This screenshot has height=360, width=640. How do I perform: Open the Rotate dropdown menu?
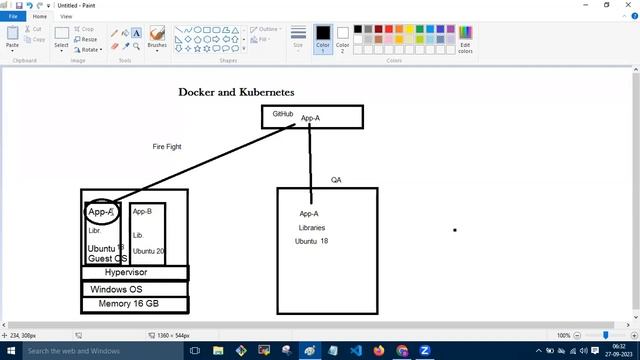tap(88, 50)
